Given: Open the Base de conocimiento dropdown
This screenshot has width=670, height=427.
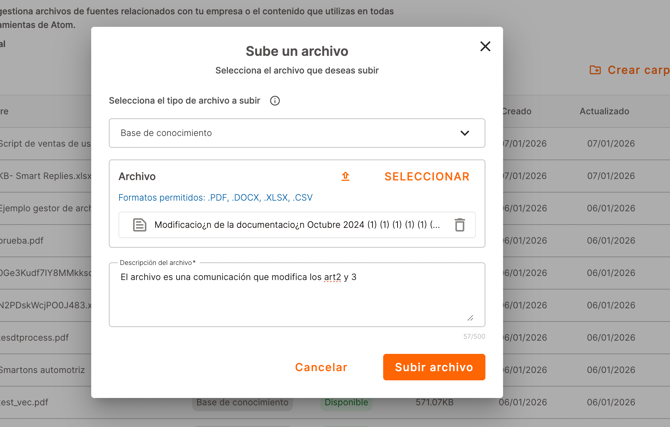Looking at the screenshot, I should point(296,133).
